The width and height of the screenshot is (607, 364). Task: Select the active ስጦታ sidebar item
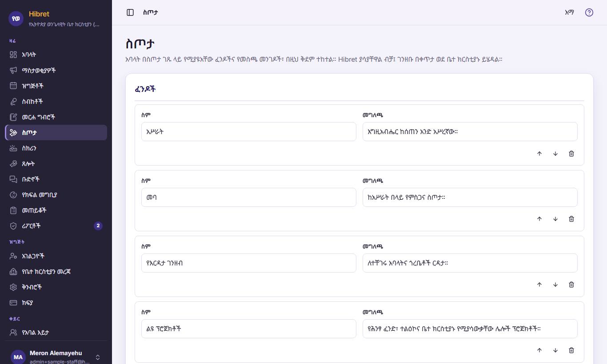tap(56, 132)
